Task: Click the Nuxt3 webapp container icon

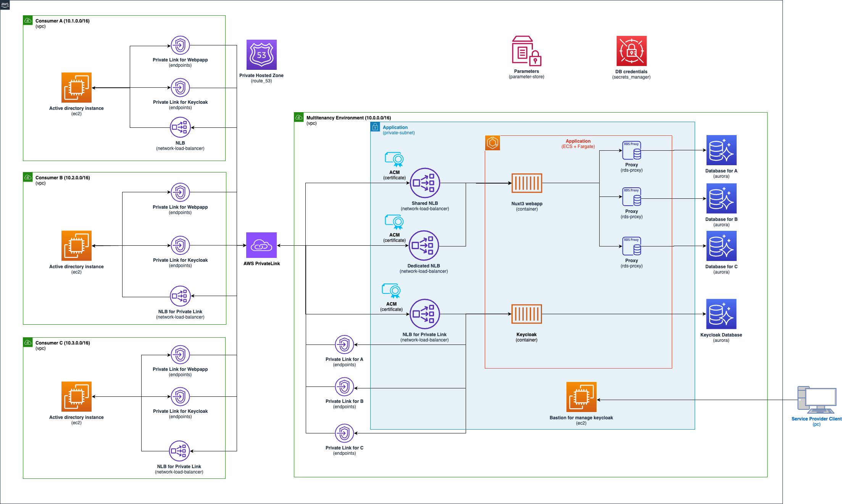Action: pos(527,184)
